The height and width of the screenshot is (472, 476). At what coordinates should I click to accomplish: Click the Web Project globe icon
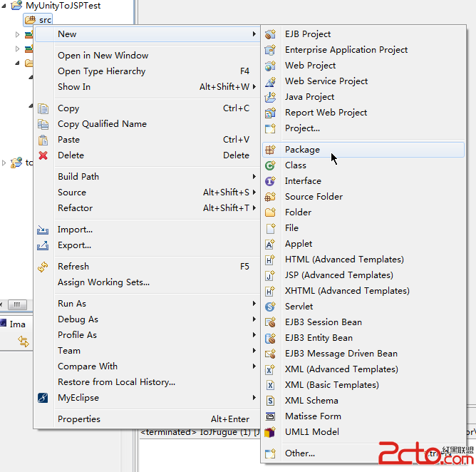[270, 66]
